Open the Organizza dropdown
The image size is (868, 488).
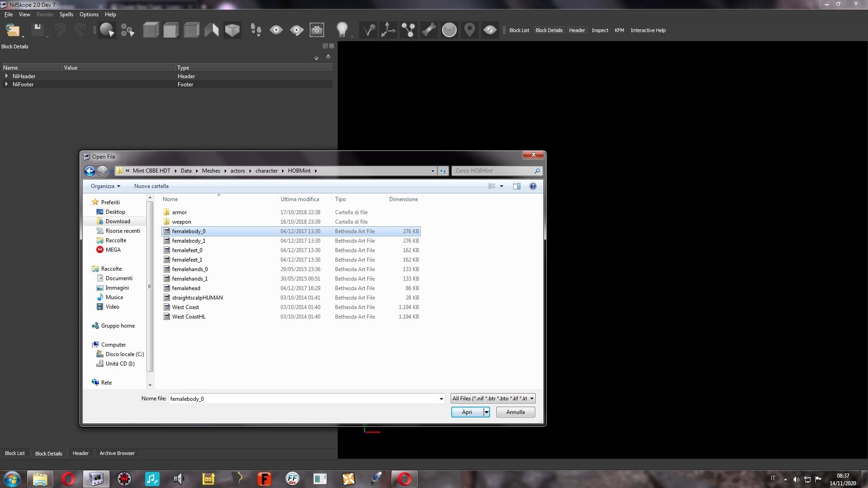pyautogui.click(x=105, y=186)
